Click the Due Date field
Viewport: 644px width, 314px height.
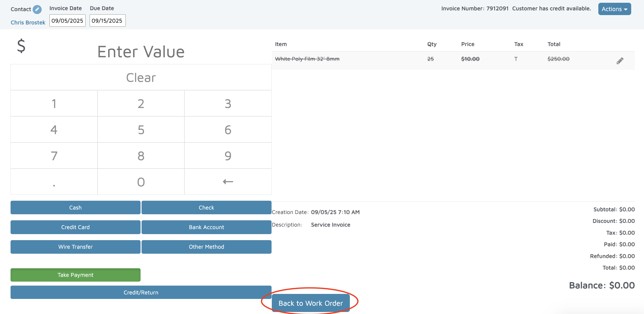point(107,21)
